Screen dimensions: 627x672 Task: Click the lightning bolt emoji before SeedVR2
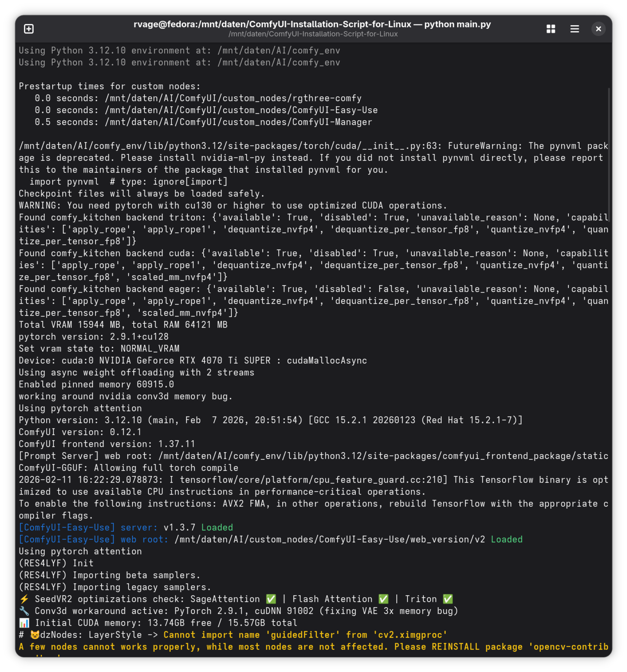coord(24,599)
